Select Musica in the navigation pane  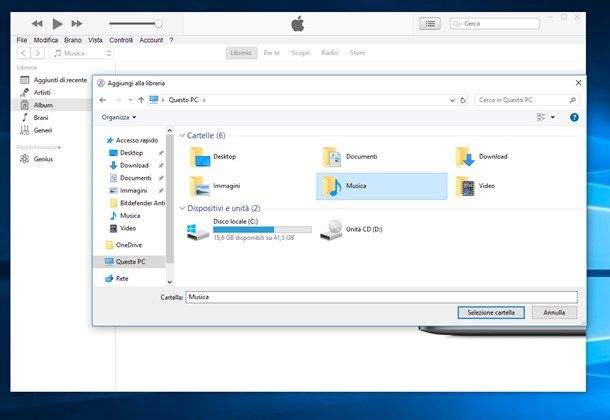[130, 215]
